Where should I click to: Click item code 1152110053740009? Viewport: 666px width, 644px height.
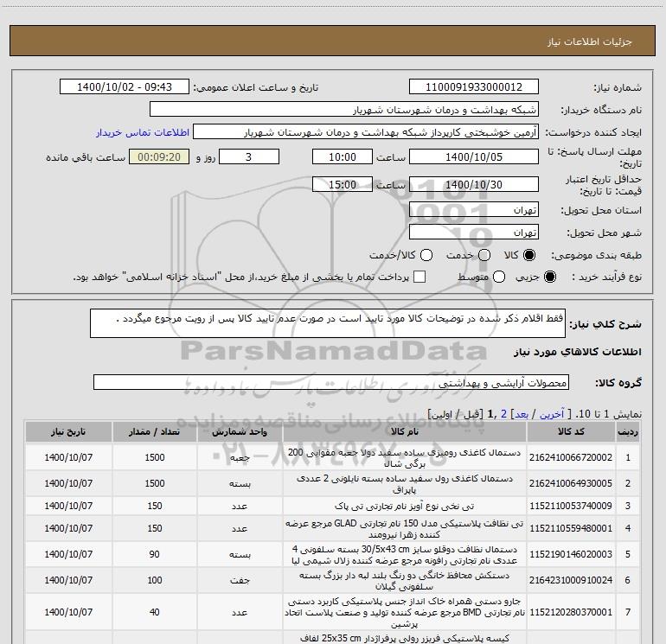click(571, 506)
